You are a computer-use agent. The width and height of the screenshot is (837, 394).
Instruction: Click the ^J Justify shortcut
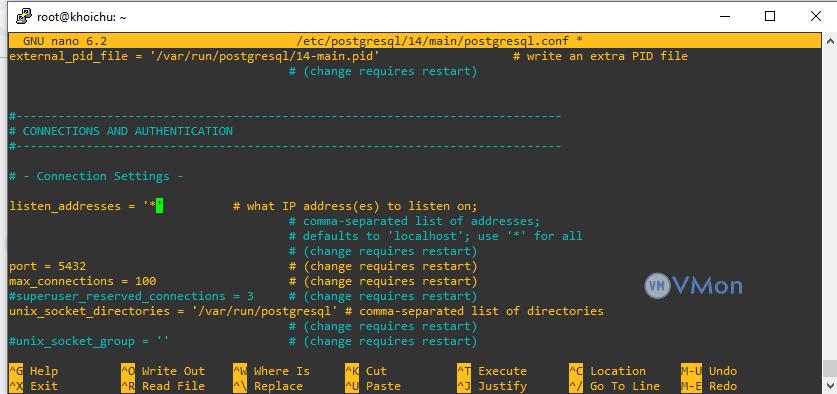pos(492,386)
